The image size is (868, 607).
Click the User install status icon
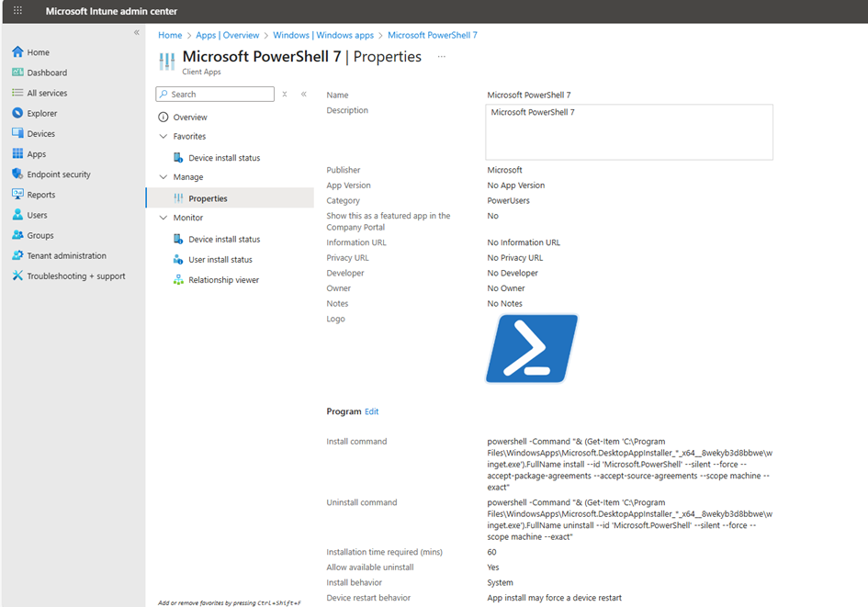[x=178, y=260]
